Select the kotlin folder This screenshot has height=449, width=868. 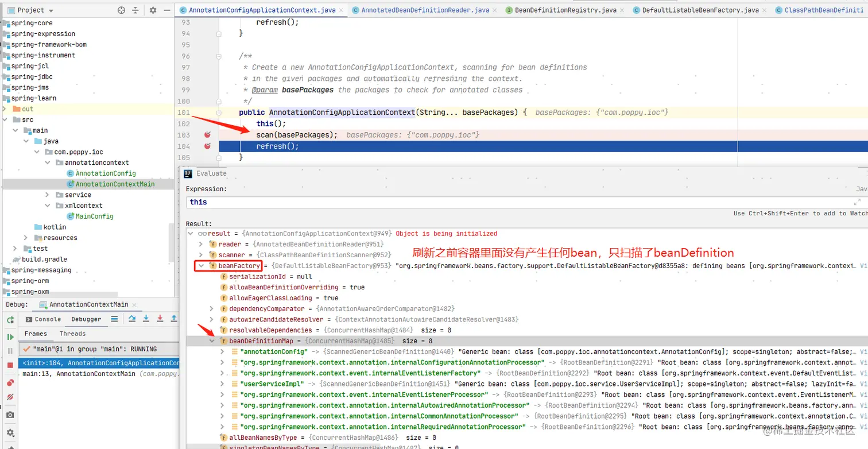point(50,227)
